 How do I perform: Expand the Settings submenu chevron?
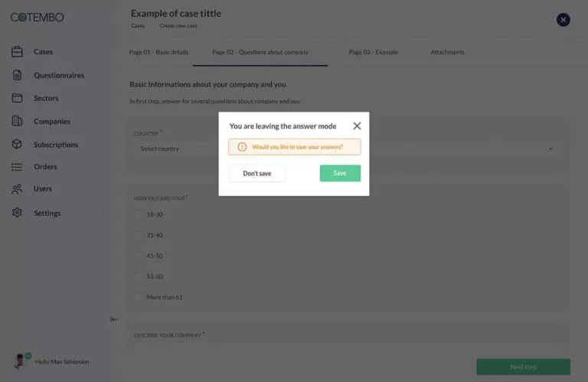coord(103,213)
